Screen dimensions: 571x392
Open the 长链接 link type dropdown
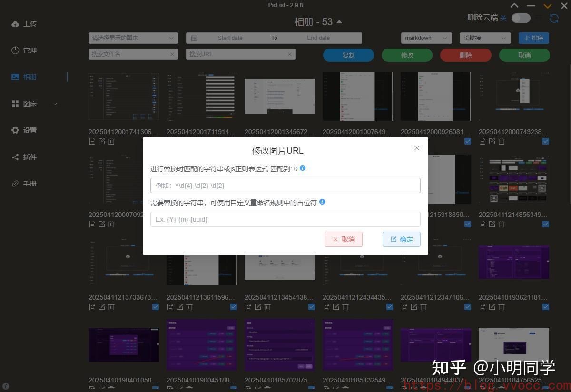[x=484, y=38]
